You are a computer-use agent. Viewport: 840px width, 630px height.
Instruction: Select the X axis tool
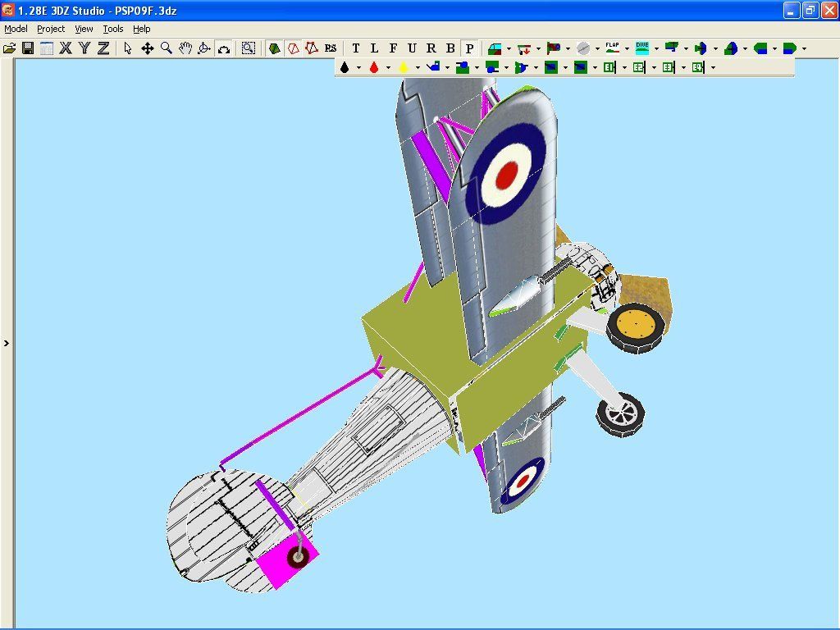pyautogui.click(x=66, y=48)
